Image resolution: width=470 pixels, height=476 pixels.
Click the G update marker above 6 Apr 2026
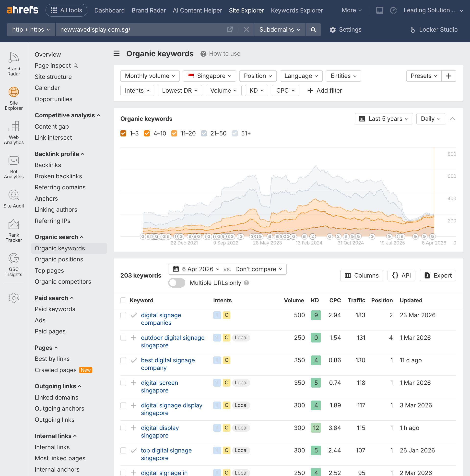pos(432,236)
